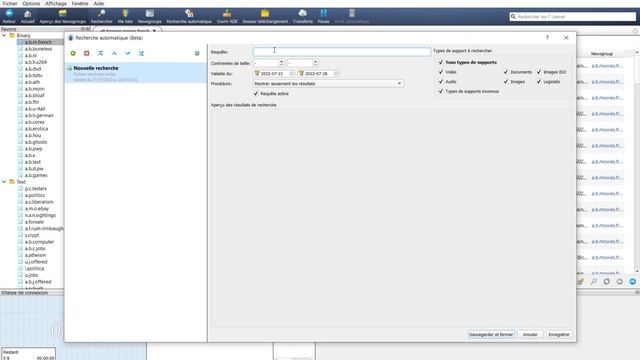The width and height of the screenshot is (640, 360).
Task: Move search up one position
Action: coord(114,53)
